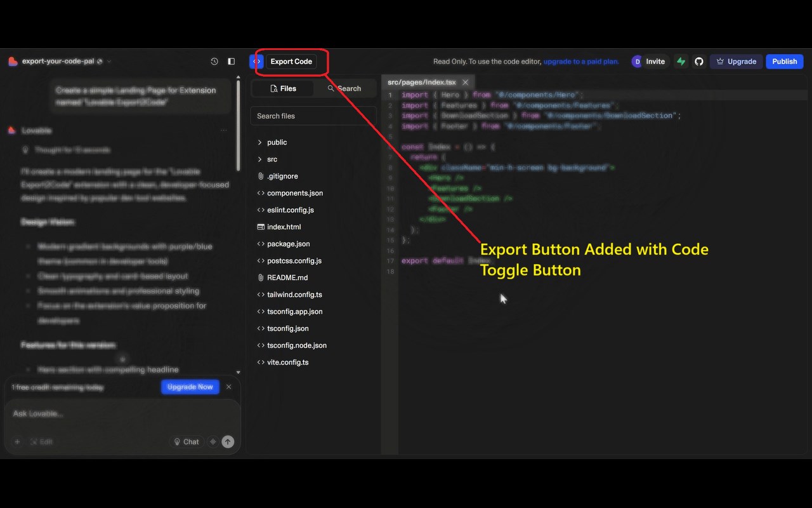Click the Upgrade Now button
This screenshot has height=508, width=812.
[190, 387]
